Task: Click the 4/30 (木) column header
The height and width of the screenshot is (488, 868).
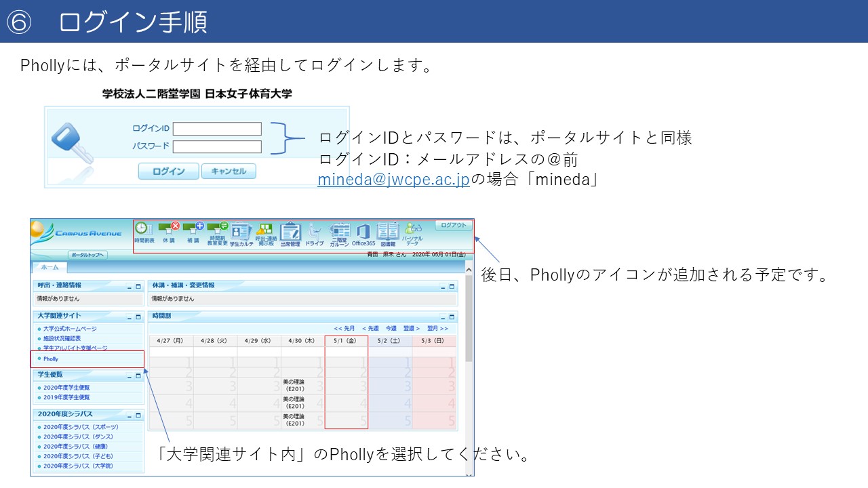Action: [x=302, y=341]
